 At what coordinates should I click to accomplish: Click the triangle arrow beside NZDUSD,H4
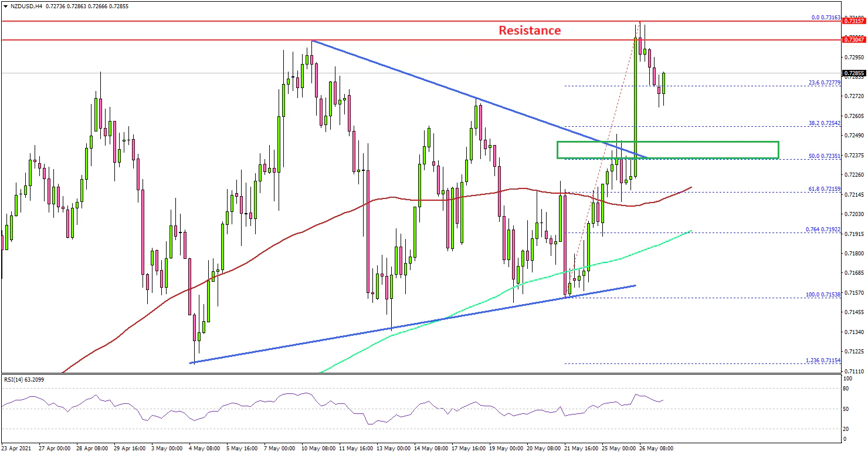tap(4, 6)
